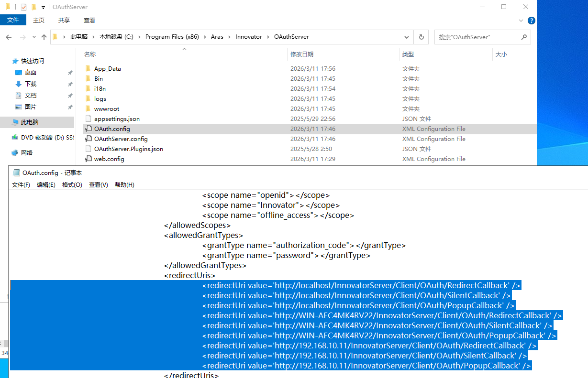This screenshot has height=378, width=588.
Task: Expand the ribbon with the chevron
Action: (521, 21)
